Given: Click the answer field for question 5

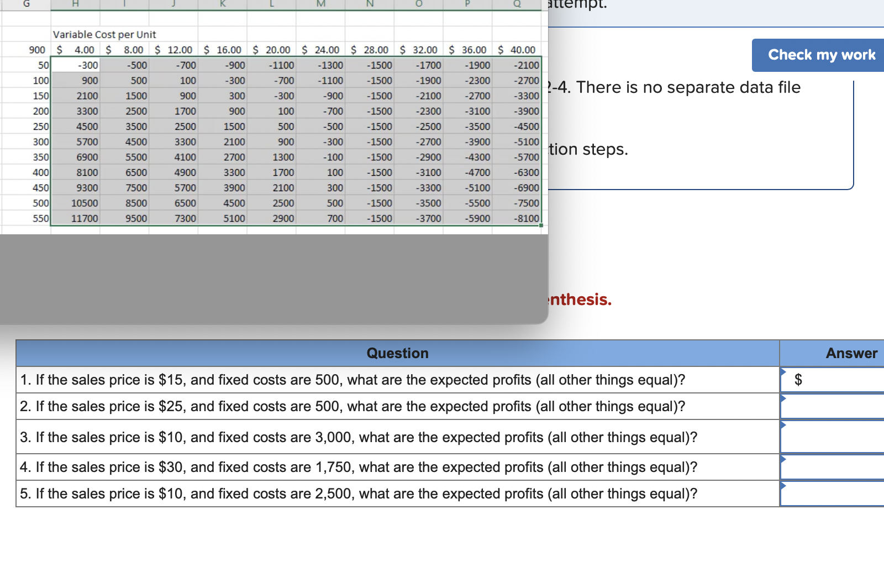Looking at the screenshot, I should pyautogui.click(x=829, y=494).
